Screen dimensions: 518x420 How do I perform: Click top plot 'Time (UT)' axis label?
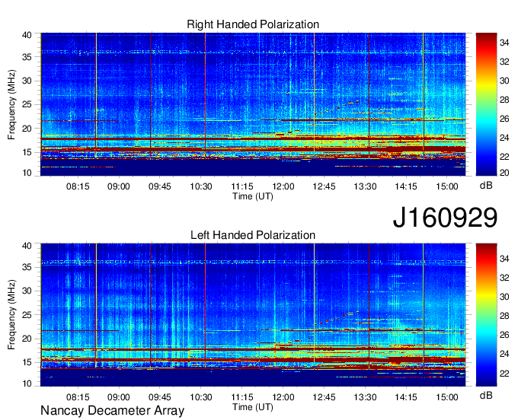(253, 196)
